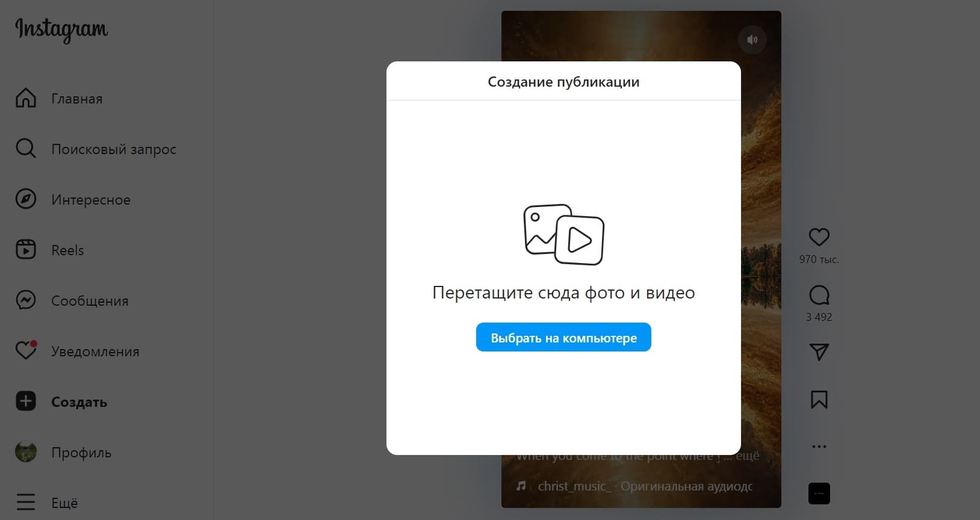Screen dimensions: 980x520
Task: Click the Интересное compass icon
Action: [26, 199]
